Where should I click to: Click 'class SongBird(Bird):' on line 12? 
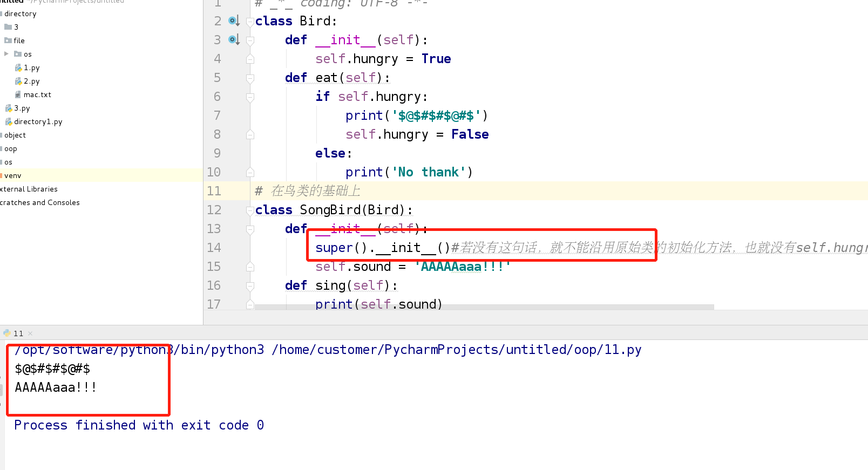(334, 210)
